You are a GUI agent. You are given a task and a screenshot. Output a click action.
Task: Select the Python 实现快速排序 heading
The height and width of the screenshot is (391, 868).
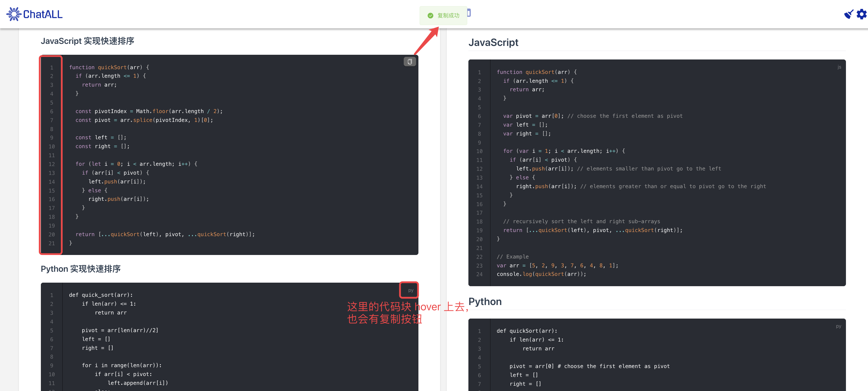click(x=81, y=269)
